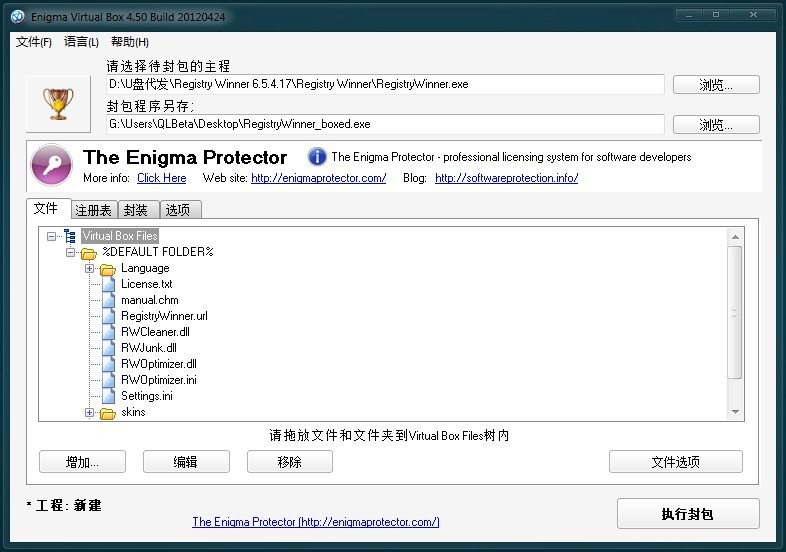Select Settings.ini in the tree
This screenshot has width=786, height=552.
click(147, 397)
